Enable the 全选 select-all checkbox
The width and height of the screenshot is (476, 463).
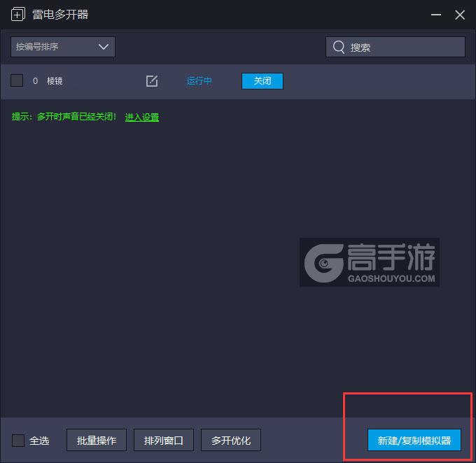(x=18, y=440)
